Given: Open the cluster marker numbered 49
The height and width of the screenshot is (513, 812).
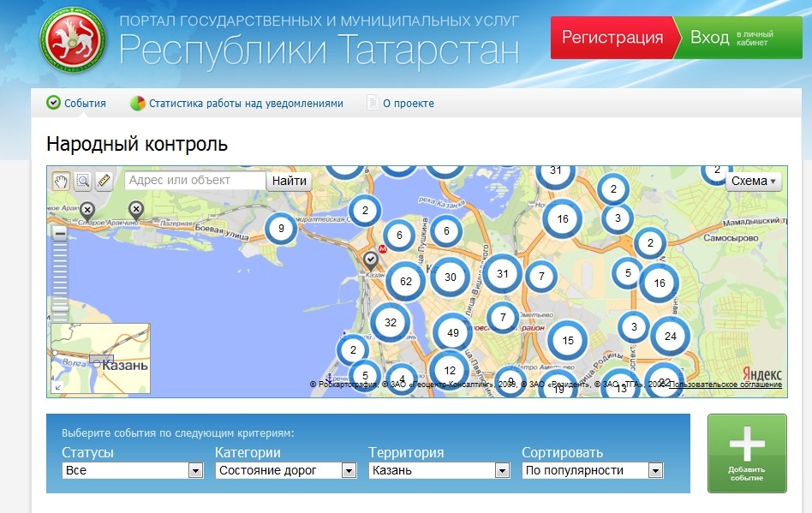Looking at the screenshot, I should pos(453,333).
